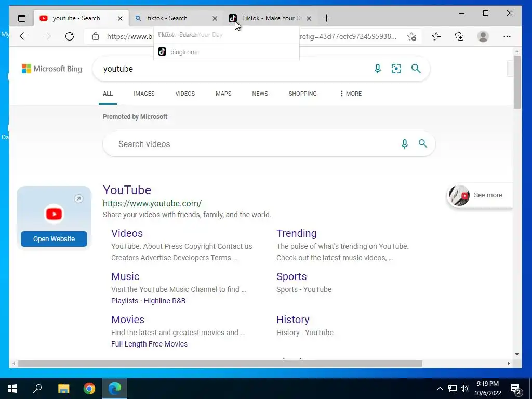Open the Sports sublink

[x=291, y=276]
